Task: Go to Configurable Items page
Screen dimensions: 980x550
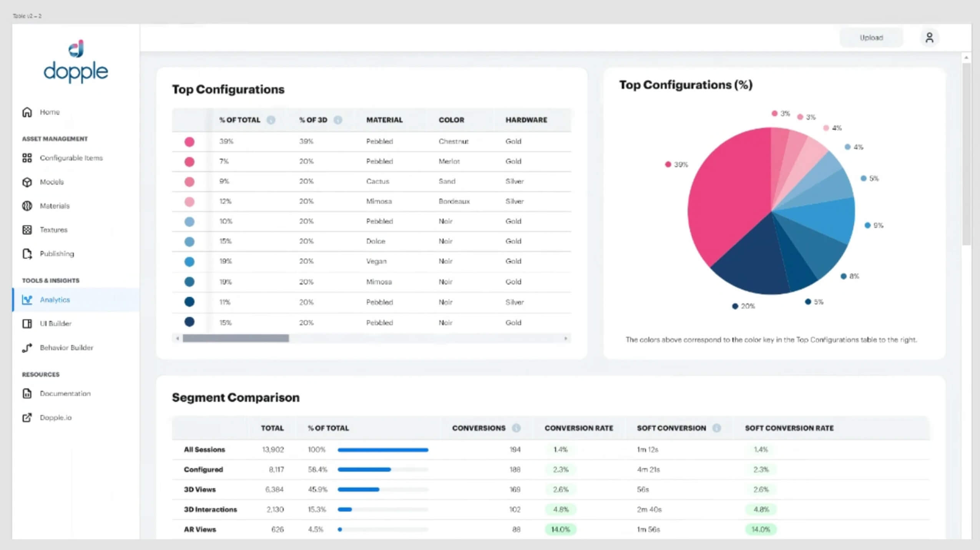Action: pyautogui.click(x=71, y=158)
